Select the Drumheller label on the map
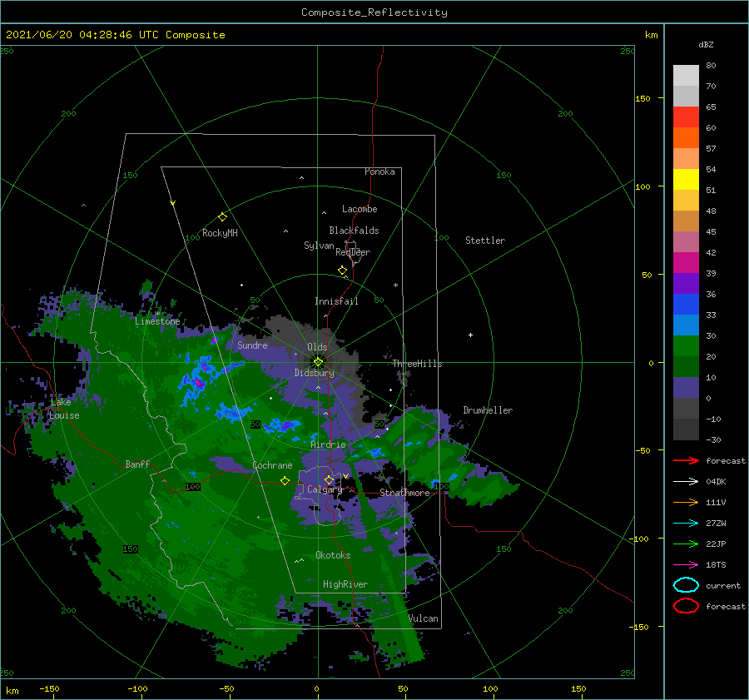 pyautogui.click(x=488, y=410)
